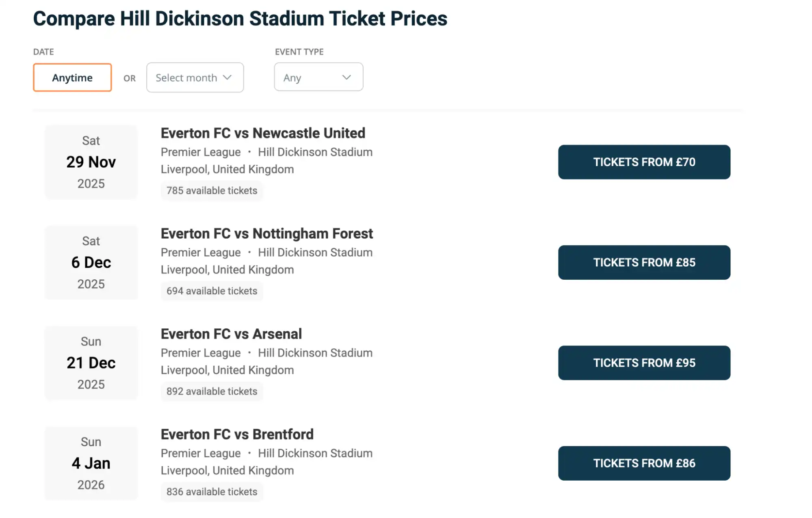Select the Sun 4 Jan date tile
Viewport: 812px width, 518px height.
91,463
